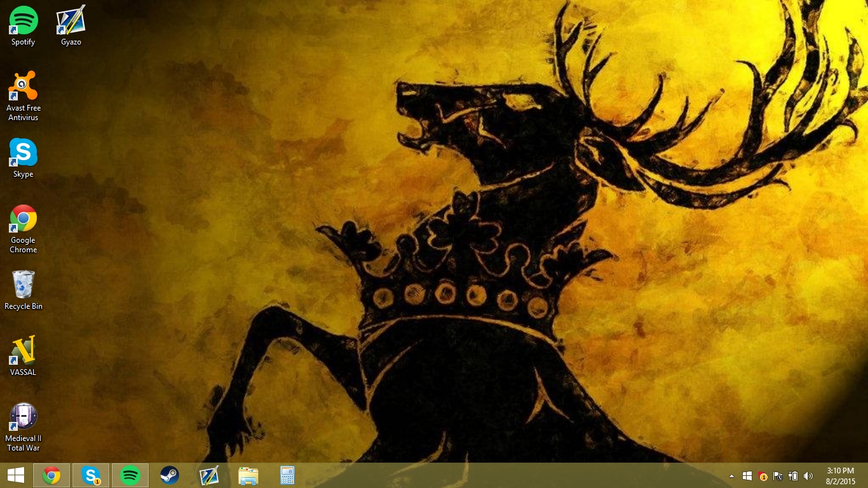This screenshot has height=488, width=868.
Task: Select the Avast Free Antivirus desktop shortcut
Action: point(24,96)
